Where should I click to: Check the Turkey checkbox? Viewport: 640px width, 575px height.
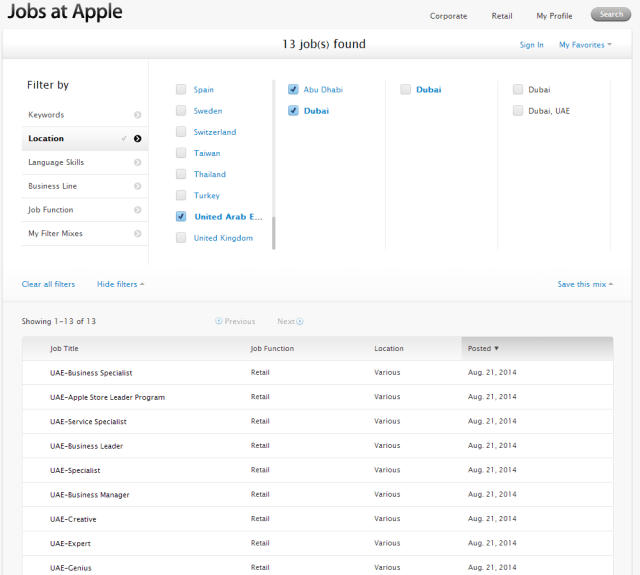(181, 195)
